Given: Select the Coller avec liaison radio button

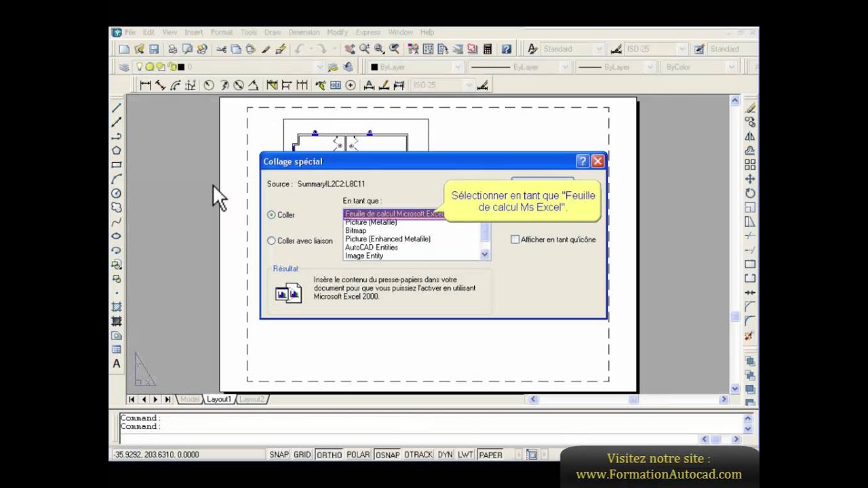Looking at the screenshot, I should click(x=271, y=241).
